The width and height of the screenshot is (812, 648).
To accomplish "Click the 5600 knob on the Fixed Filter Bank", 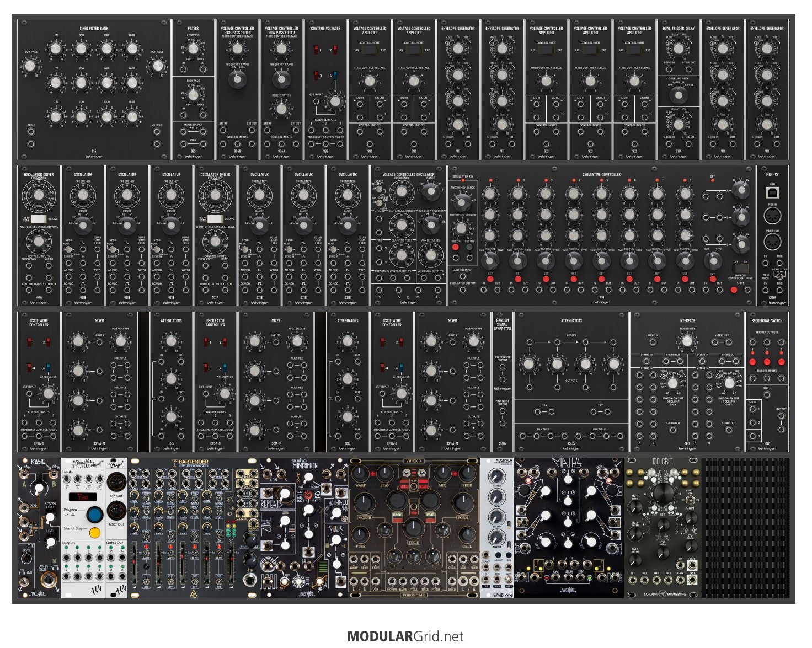I will point(132,116).
